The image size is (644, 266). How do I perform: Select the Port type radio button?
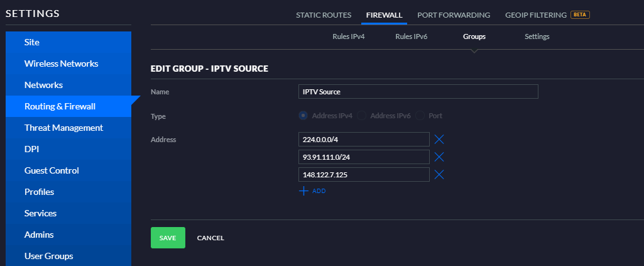click(420, 116)
